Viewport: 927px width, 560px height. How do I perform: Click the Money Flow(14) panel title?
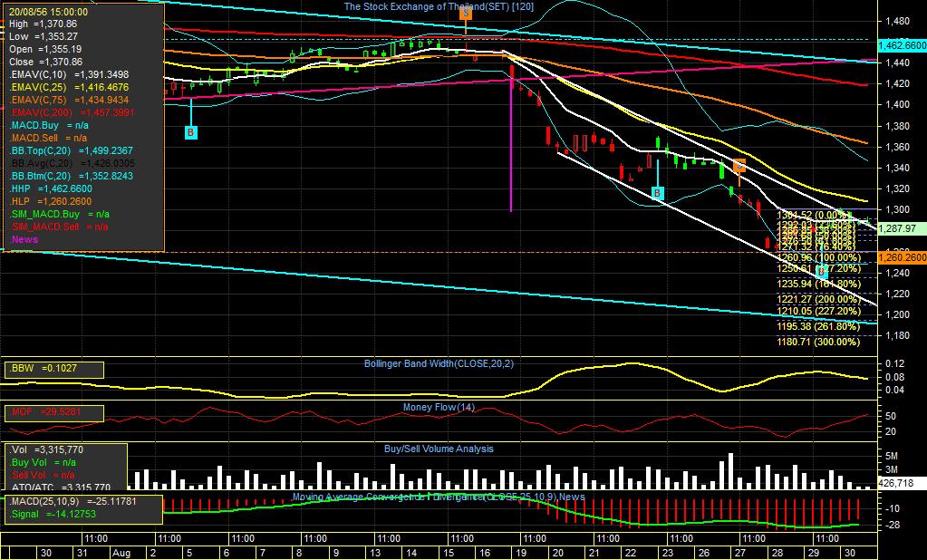(x=439, y=408)
